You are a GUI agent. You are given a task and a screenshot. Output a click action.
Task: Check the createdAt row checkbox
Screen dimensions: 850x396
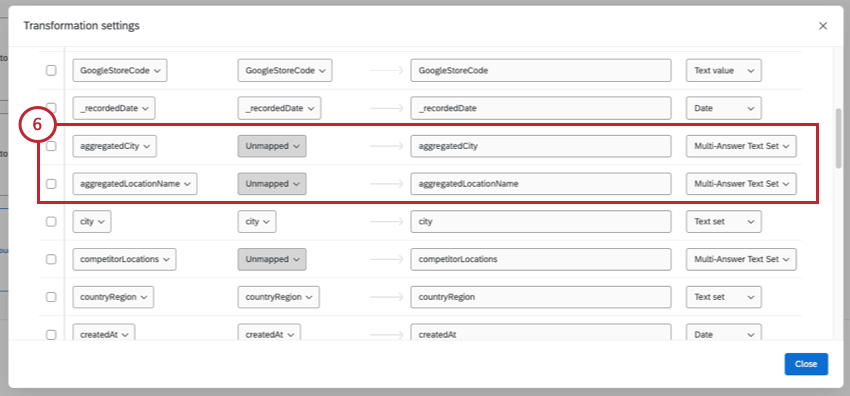point(51,334)
